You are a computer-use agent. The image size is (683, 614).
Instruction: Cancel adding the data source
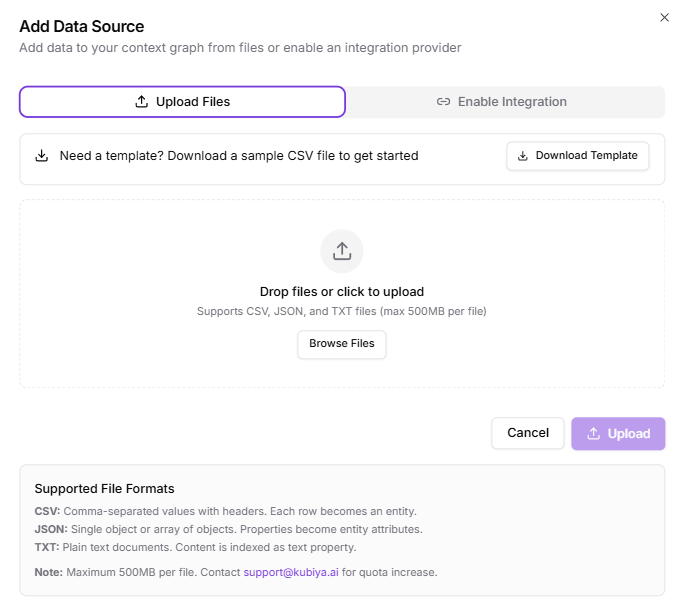528,433
